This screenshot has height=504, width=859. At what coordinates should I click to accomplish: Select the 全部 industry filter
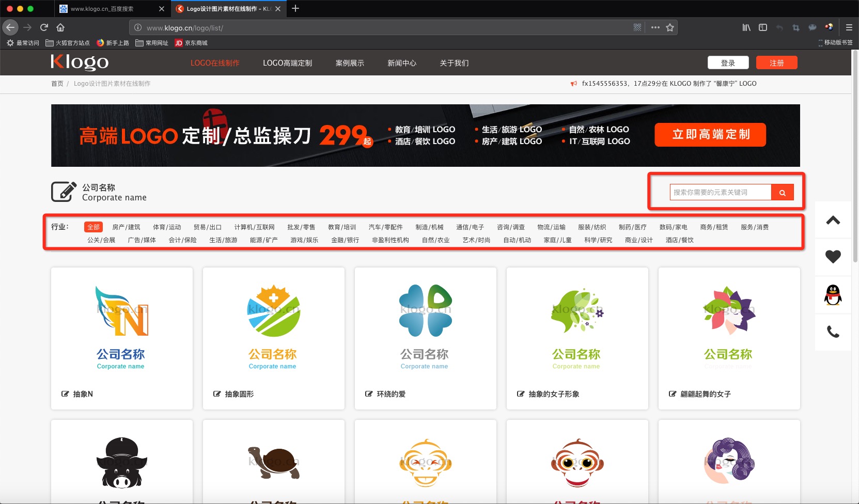pyautogui.click(x=93, y=226)
